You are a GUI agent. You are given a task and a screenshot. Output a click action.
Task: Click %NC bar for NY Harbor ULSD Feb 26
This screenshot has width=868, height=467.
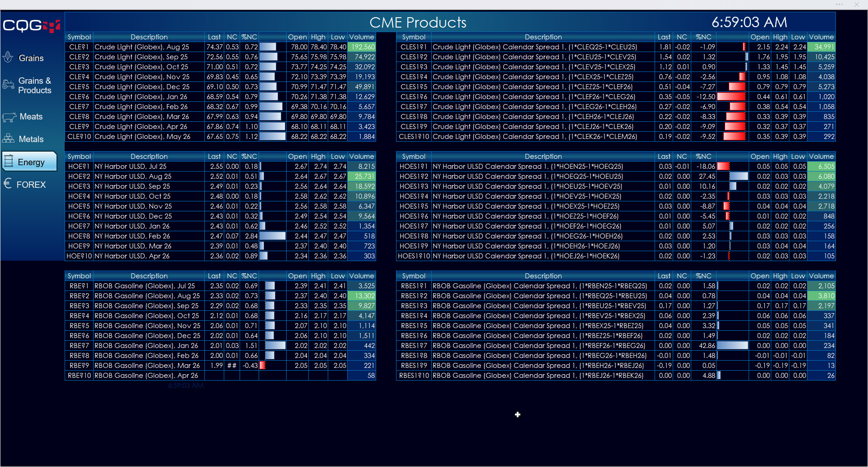[272, 236]
